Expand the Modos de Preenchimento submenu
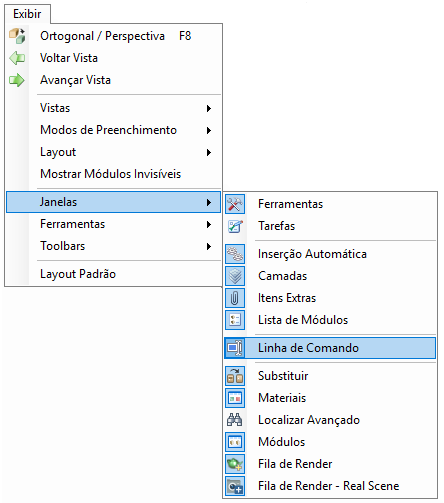This screenshot has width=444, height=503. click(x=113, y=130)
